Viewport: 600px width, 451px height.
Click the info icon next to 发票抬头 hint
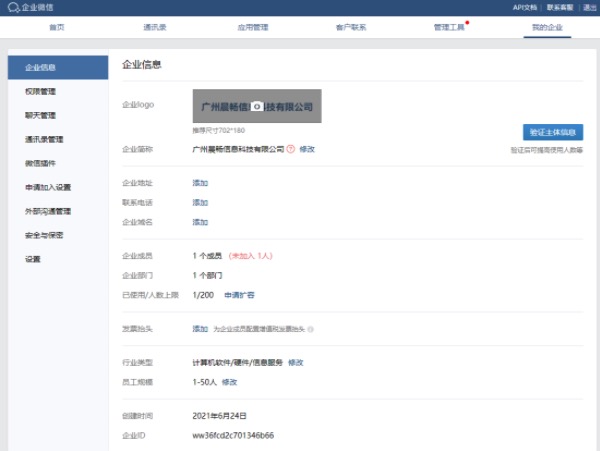pos(311,328)
